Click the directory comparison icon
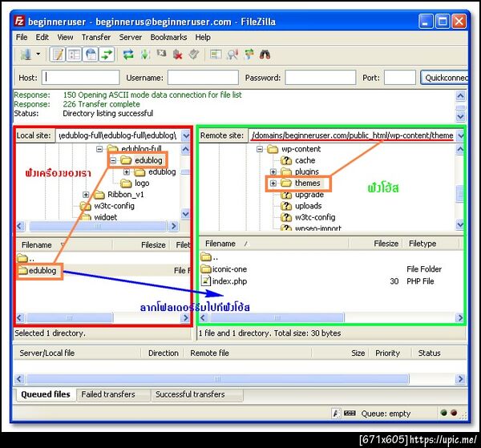The image size is (481, 448). click(x=232, y=54)
